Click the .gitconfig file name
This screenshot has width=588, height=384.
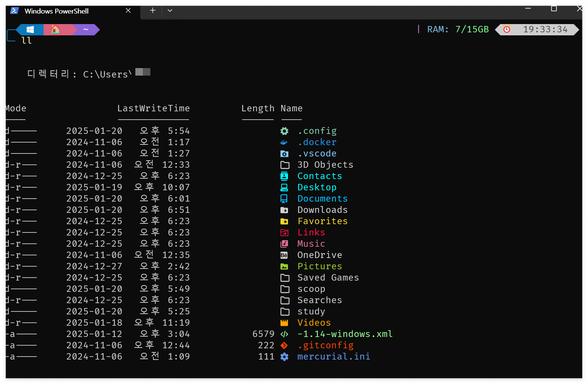coord(325,345)
